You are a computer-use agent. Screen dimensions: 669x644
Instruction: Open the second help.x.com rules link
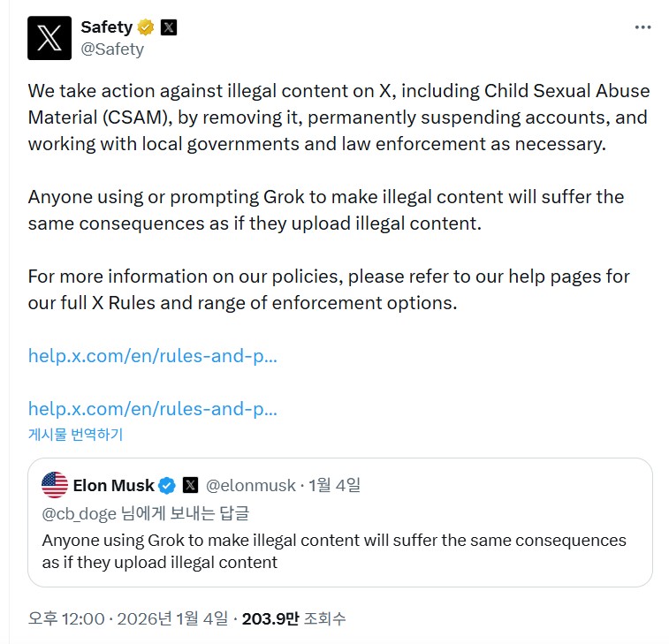tap(153, 409)
